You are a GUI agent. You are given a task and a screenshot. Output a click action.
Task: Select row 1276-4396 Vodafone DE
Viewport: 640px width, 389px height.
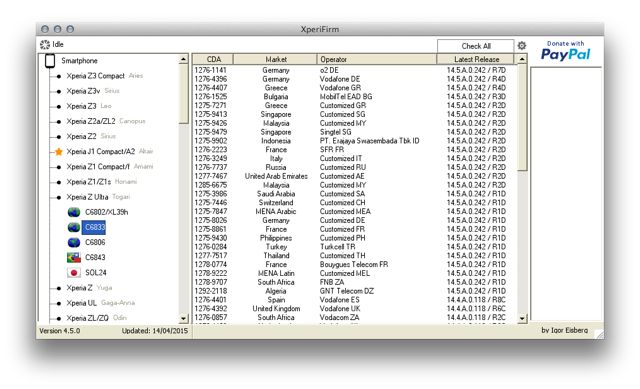(354, 79)
